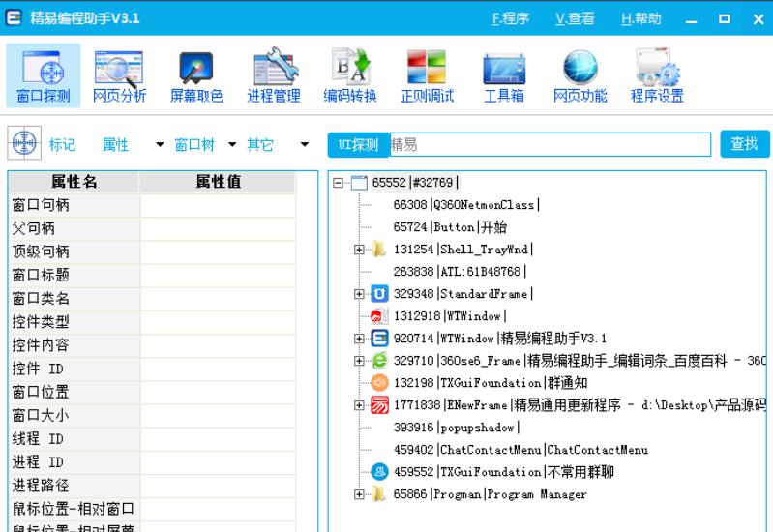
Task: Click the window icon of root node 65552
Action: [x=359, y=183]
